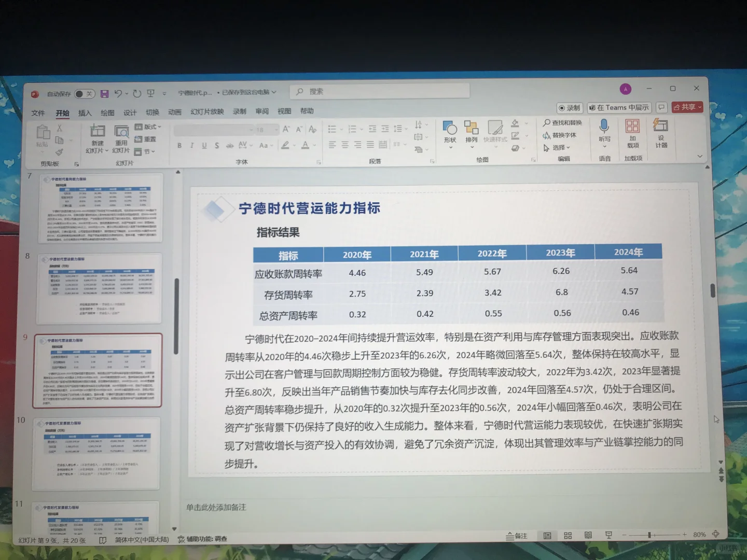The width and height of the screenshot is (747, 560).
Task: Click 在 Teams 中展示 button
Action: 619,107
